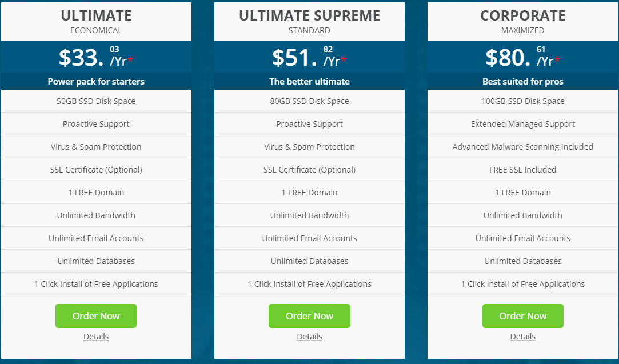Open Details link for Ultimate Supreme plan
This screenshot has height=364, width=619.
pos(309,337)
